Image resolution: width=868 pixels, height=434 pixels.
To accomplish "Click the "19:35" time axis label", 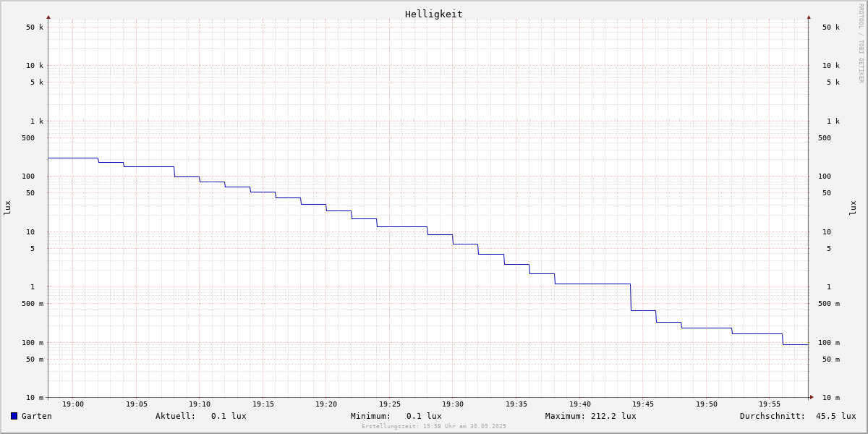I will (516, 404).
